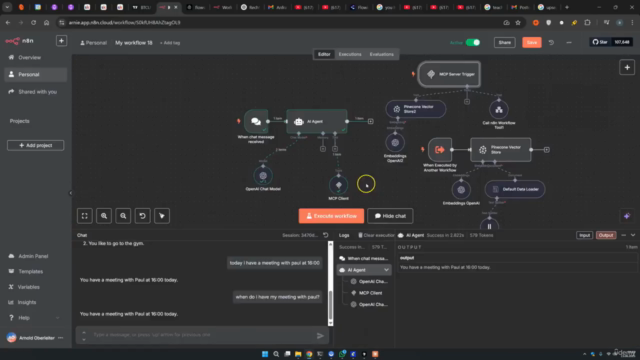
Task: Select the Editor tab
Action: tap(324, 54)
